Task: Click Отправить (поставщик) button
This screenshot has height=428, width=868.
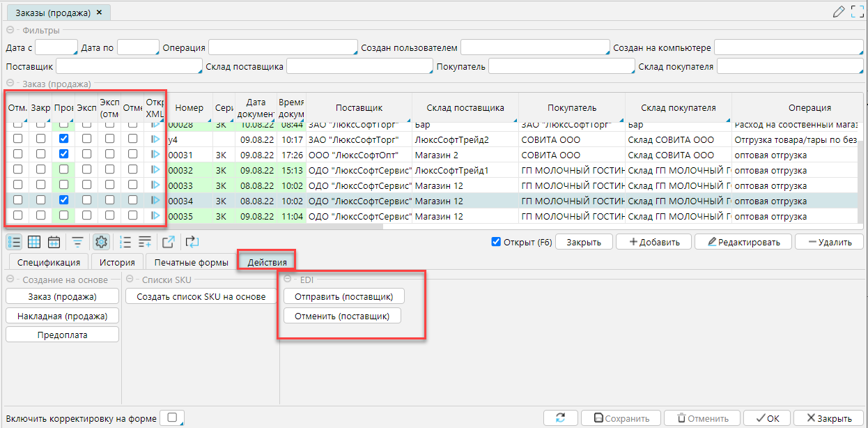Action: coord(344,296)
